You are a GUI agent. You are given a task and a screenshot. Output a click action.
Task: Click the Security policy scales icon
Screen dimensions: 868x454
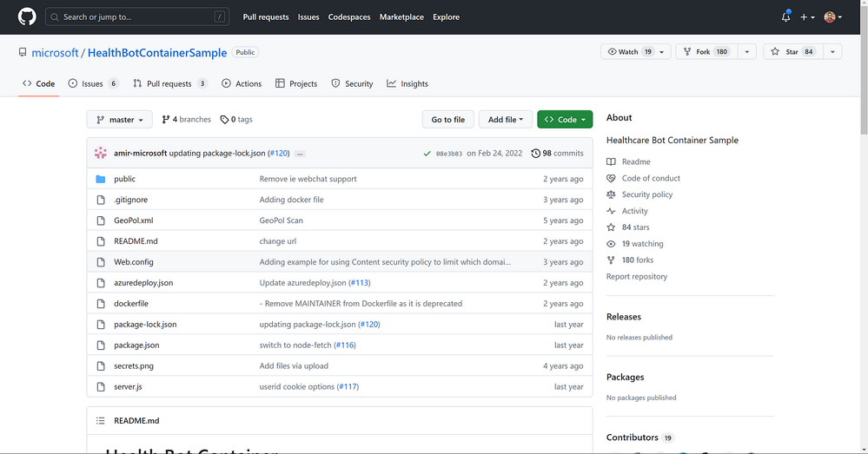tap(611, 194)
